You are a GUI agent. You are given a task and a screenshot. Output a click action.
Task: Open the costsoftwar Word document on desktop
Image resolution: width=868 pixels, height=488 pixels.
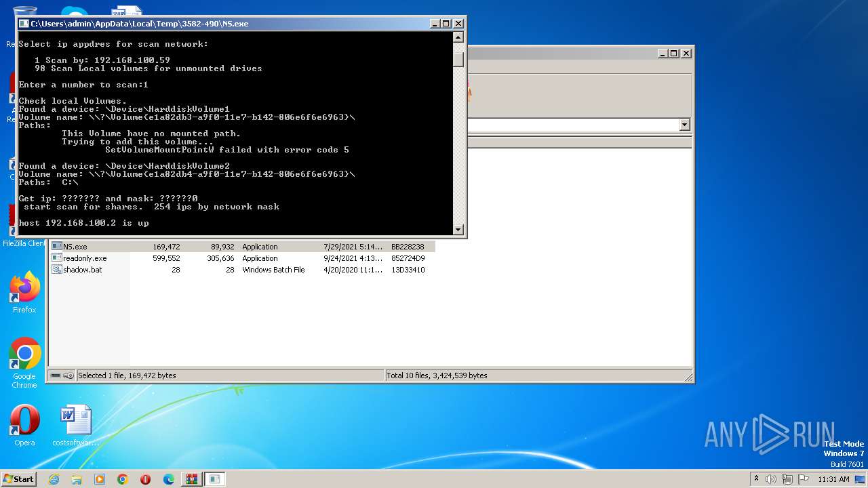(x=75, y=426)
